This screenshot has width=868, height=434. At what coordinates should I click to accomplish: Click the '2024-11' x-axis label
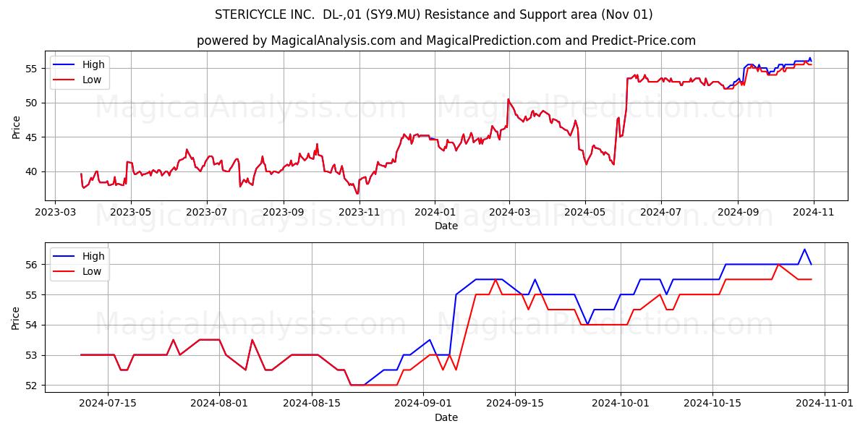814,213
